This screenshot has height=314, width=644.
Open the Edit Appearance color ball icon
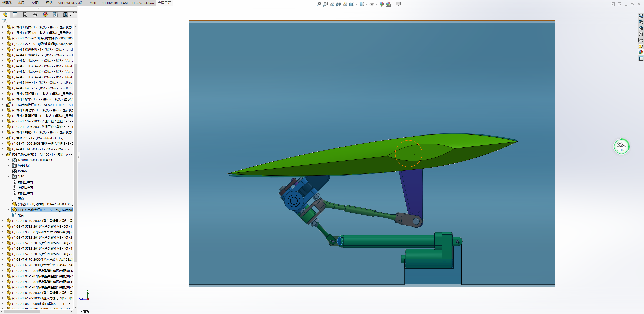[x=382, y=4]
